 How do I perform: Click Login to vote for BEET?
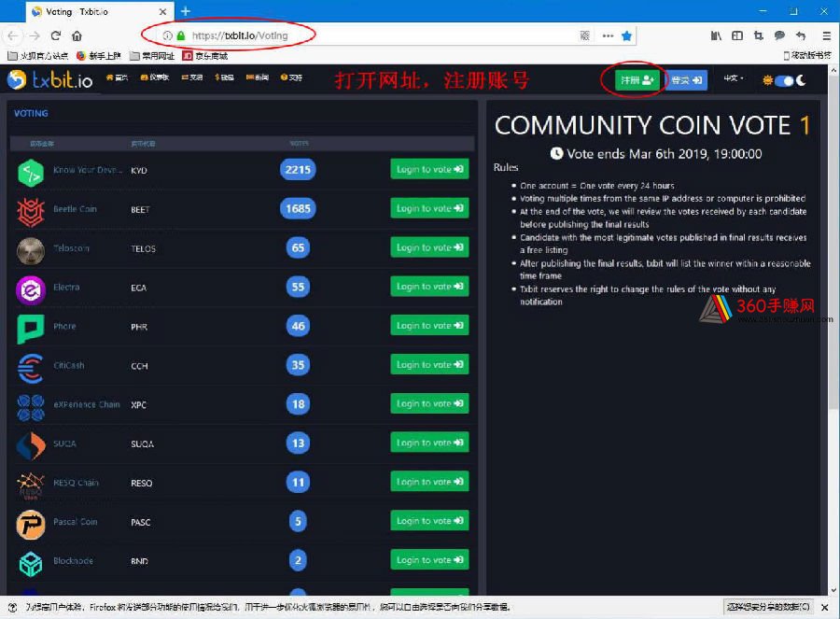tap(429, 208)
